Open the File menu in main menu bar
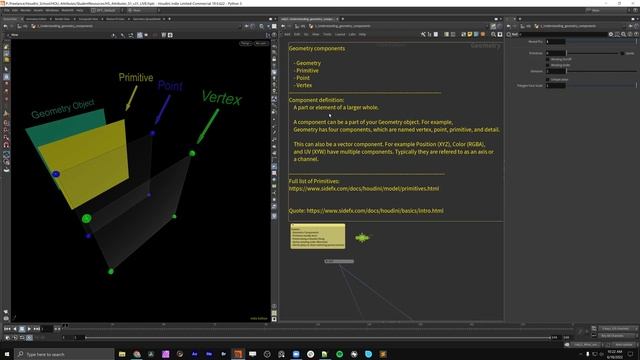The image size is (640, 360). click(7, 10)
